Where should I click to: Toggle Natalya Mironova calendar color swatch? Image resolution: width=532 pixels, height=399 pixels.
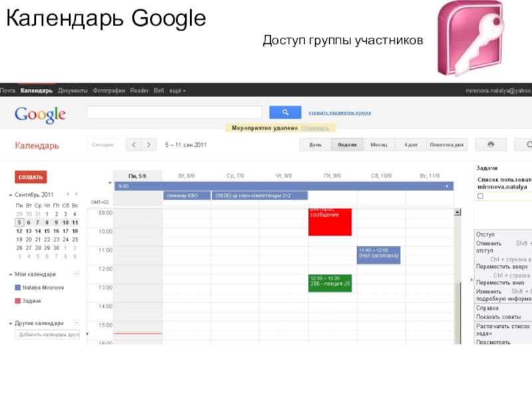pos(18,287)
